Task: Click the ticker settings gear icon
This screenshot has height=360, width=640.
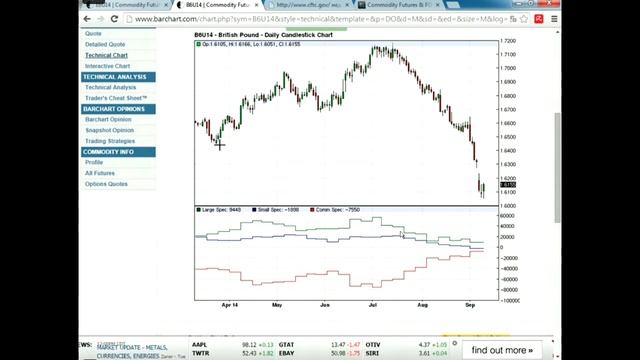Action: [455, 343]
